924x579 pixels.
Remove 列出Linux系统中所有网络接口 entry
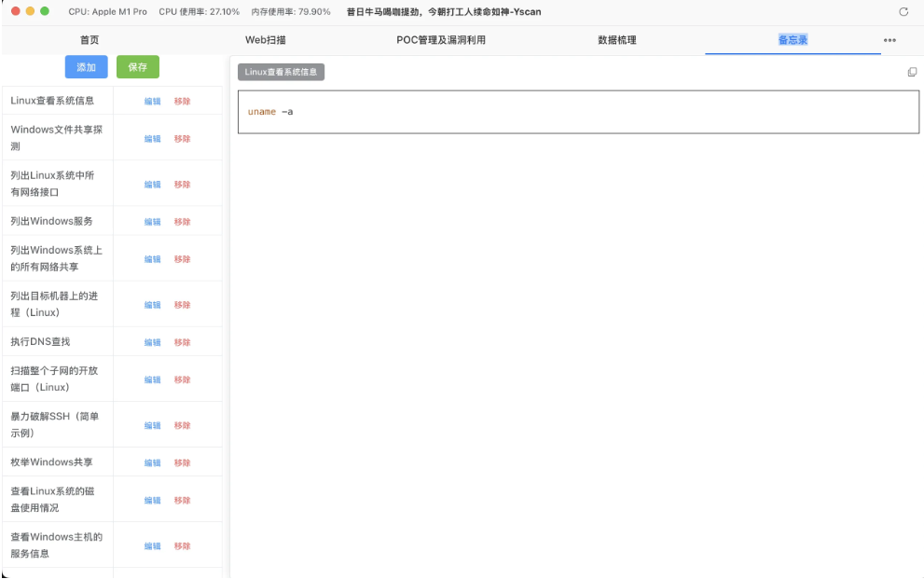(x=182, y=185)
